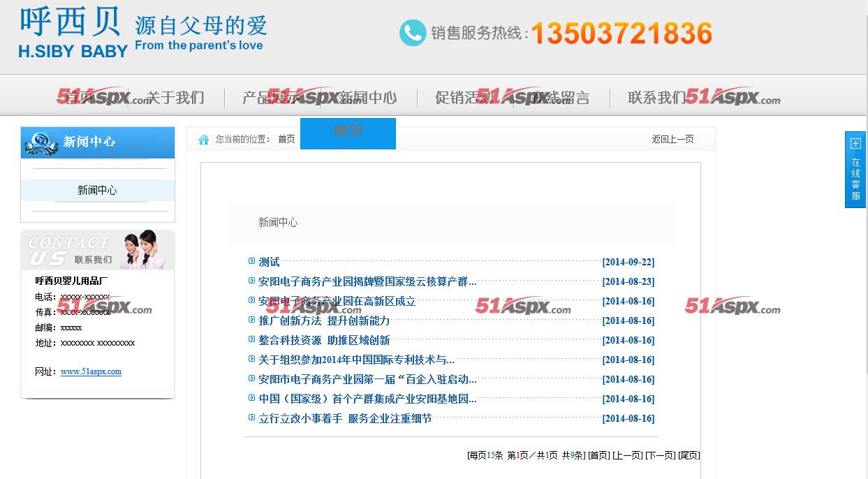
Task: Open 促销活动 navigation item
Action: coord(464,98)
